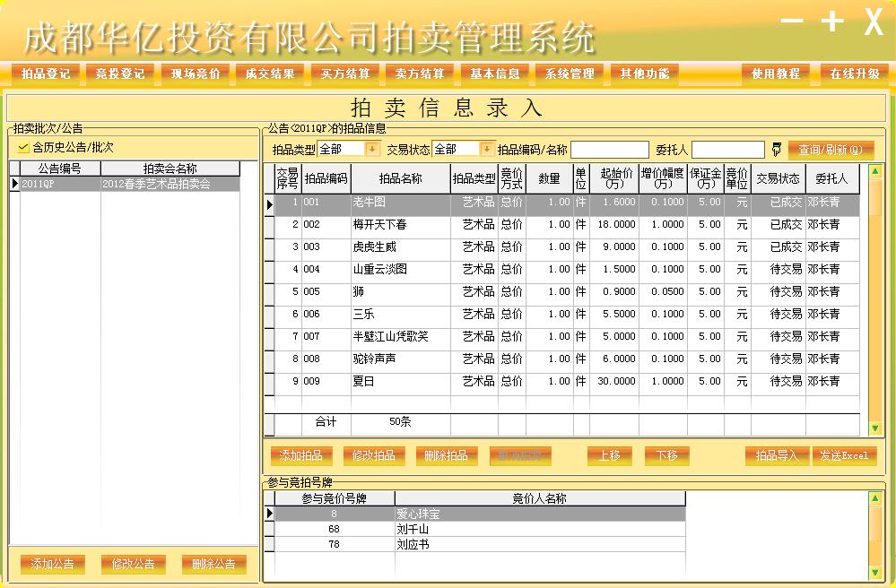The height and width of the screenshot is (588, 896).
Task: Click 增价幅度 column header
Action: (x=663, y=178)
